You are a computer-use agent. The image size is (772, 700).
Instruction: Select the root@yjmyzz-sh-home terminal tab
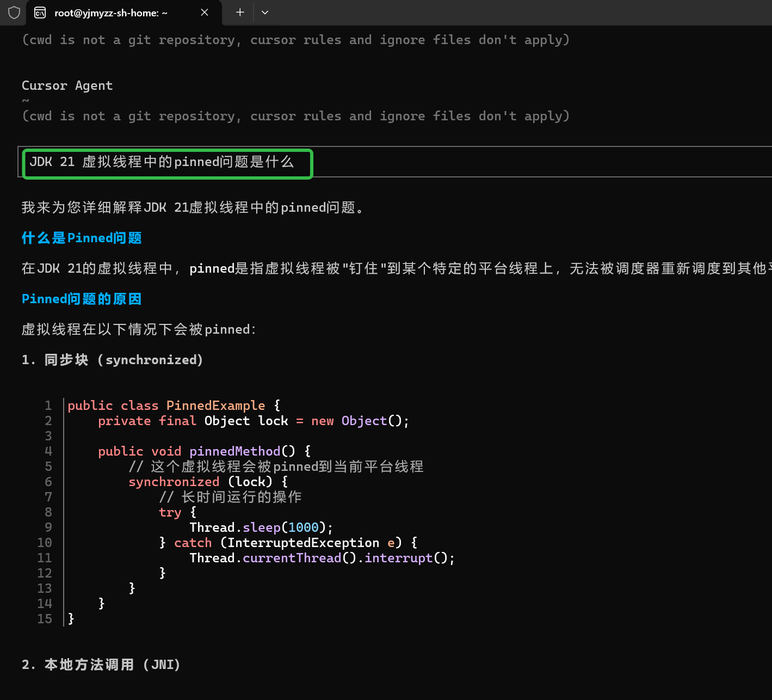[124, 13]
